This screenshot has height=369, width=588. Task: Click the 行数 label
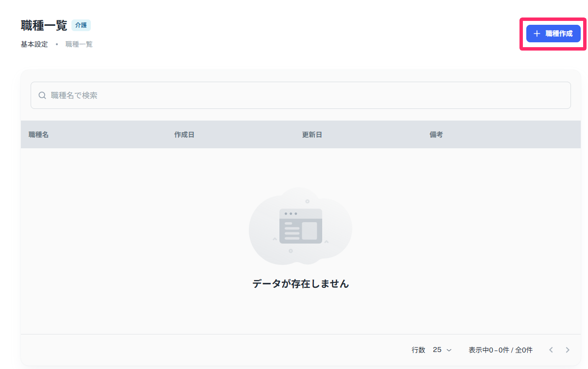point(418,350)
